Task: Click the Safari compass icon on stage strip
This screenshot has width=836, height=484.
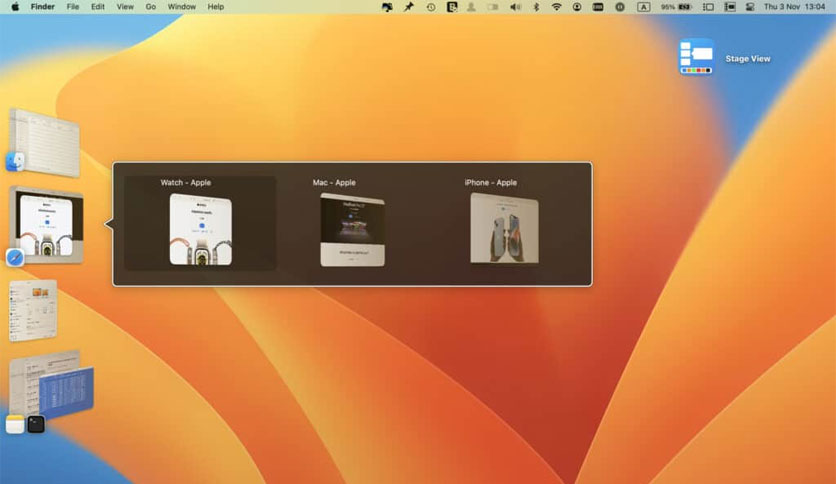Action: [15, 258]
